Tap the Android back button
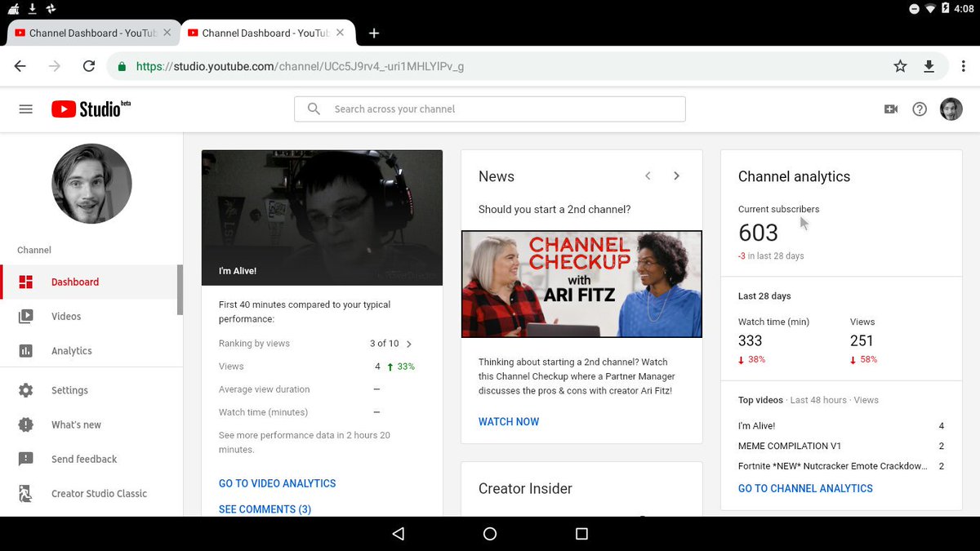 [399, 534]
